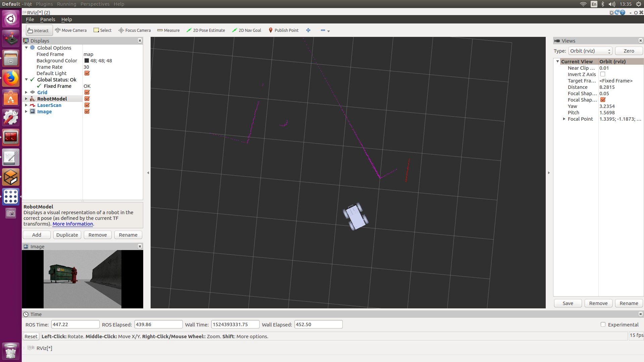Screen dimensions: 644x362
Task: Click the blue plus add-tool icon
Action: tap(308, 30)
